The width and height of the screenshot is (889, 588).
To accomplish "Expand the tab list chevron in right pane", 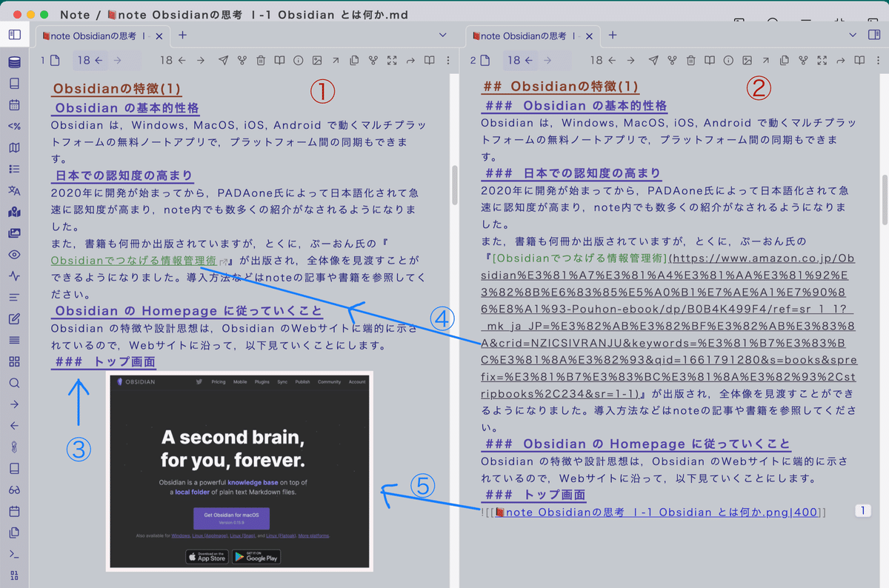I will tap(852, 35).
